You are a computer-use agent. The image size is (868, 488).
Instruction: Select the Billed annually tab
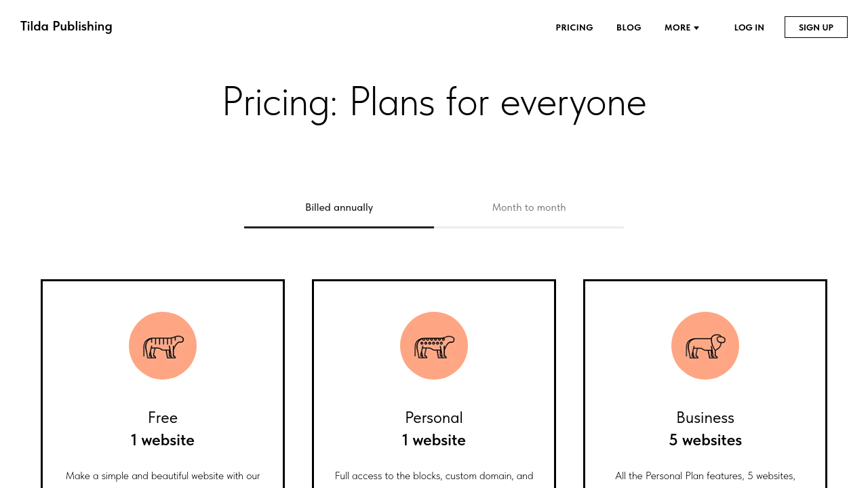click(339, 207)
